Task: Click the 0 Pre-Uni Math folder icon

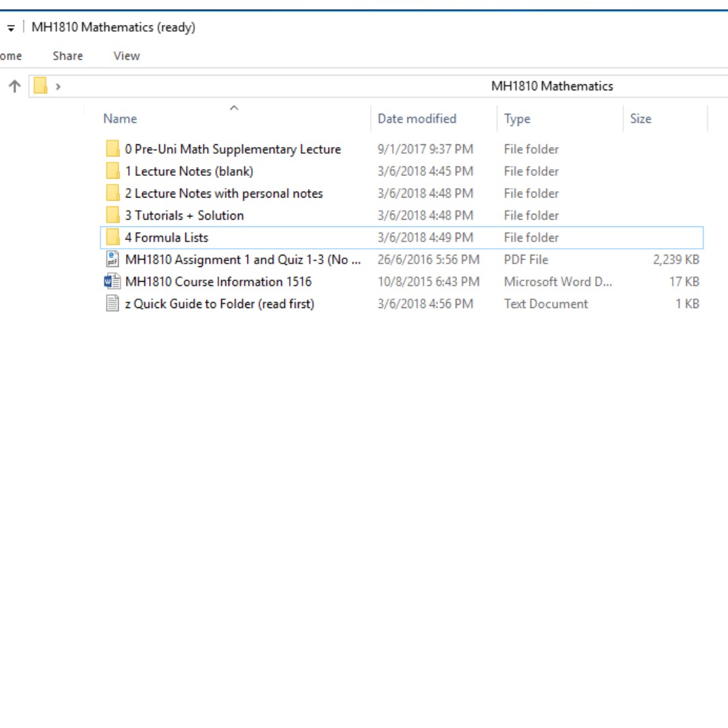Action: tap(113, 149)
